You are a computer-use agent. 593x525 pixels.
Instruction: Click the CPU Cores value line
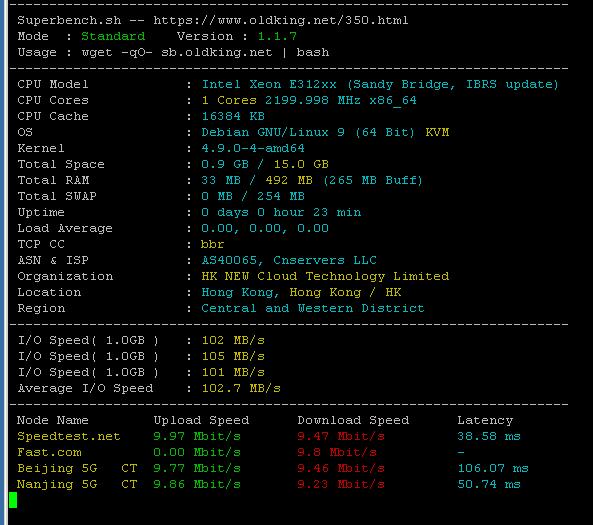309,101
